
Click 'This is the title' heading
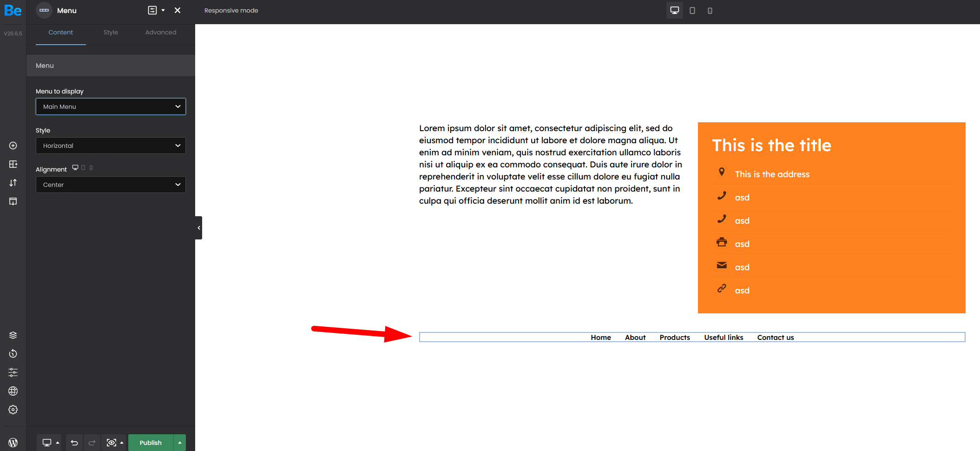tap(772, 146)
